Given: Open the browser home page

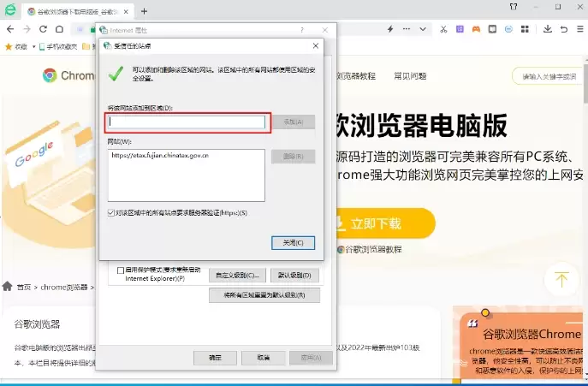Looking at the screenshot, I should [59, 29].
